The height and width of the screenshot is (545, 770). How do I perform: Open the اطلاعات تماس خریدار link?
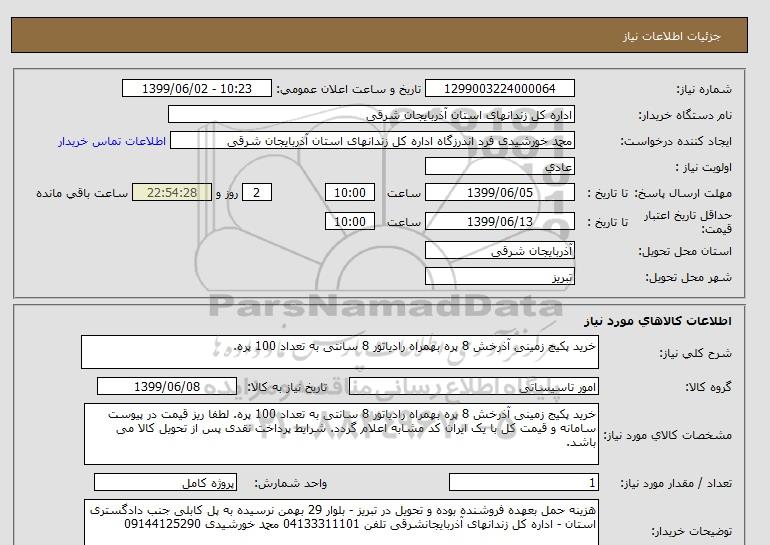point(112,141)
